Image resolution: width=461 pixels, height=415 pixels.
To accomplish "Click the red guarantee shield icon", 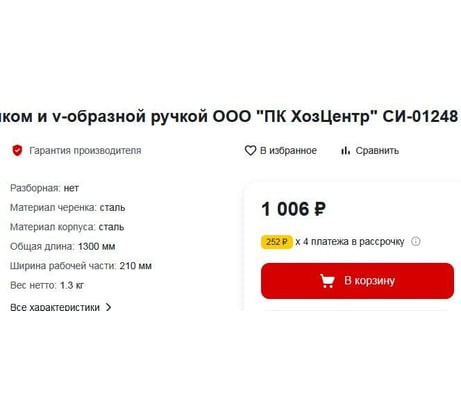I will [17, 151].
